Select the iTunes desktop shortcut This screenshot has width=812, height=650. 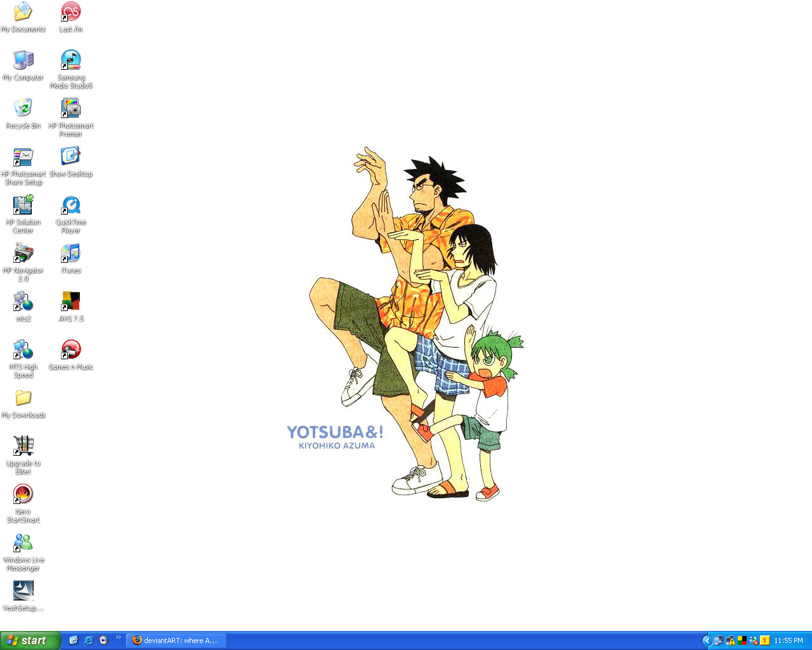(71, 258)
